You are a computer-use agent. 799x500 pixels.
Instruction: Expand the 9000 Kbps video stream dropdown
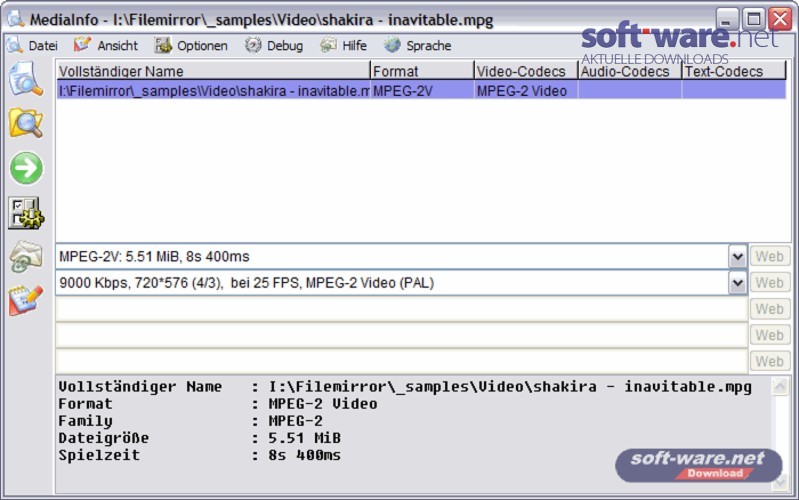point(737,282)
